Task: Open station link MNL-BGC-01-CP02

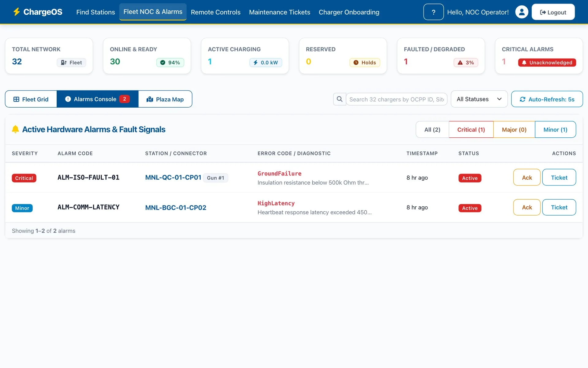Action: click(176, 208)
